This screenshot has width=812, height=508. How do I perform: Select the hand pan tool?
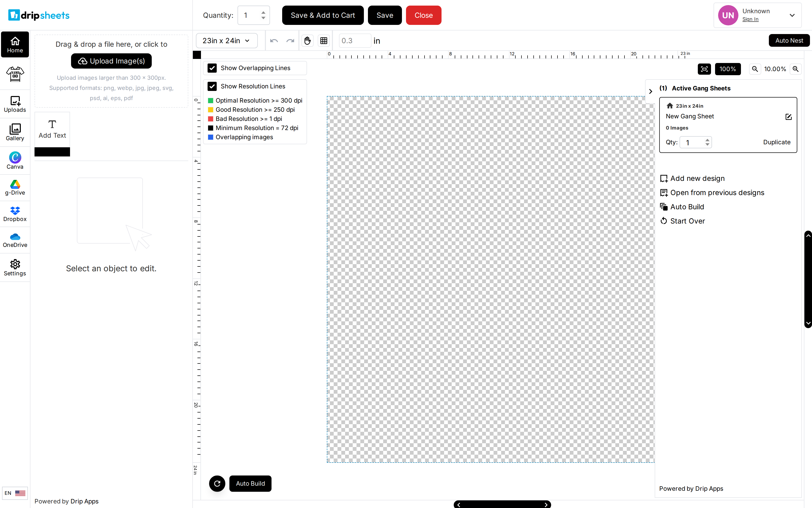point(307,41)
